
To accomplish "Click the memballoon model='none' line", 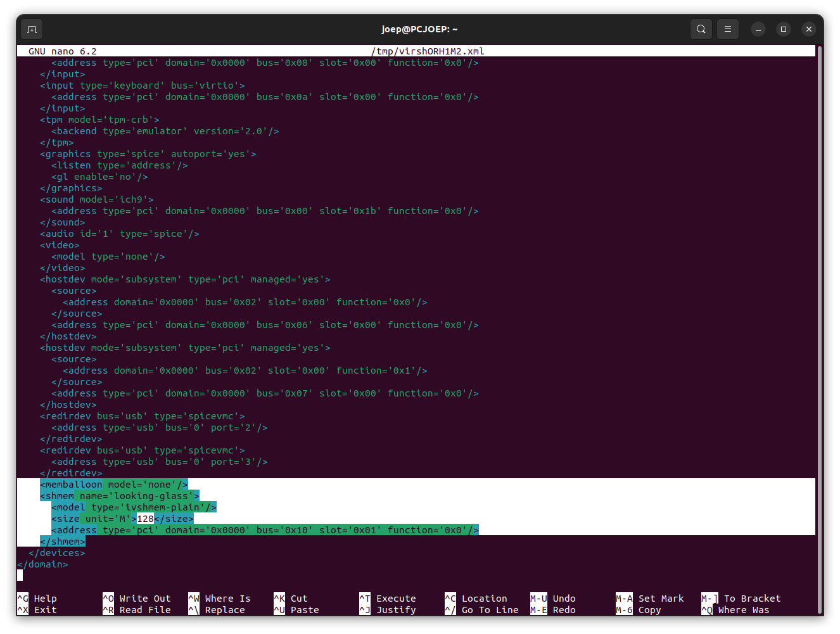I will pyautogui.click(x=114, y=485).
